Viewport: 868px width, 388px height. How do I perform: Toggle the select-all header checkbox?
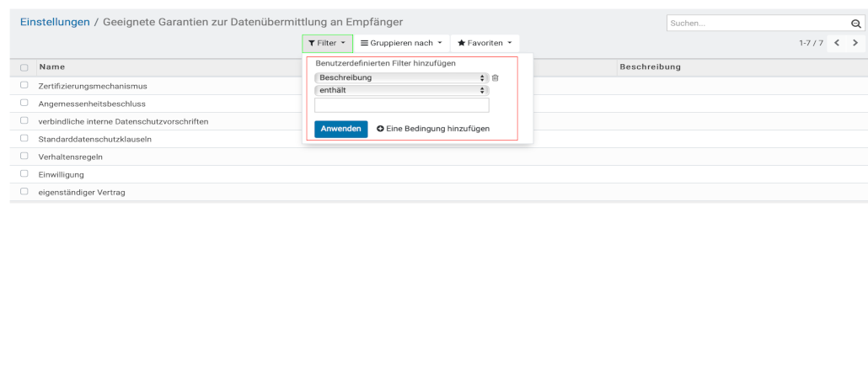tap(24, 67)
